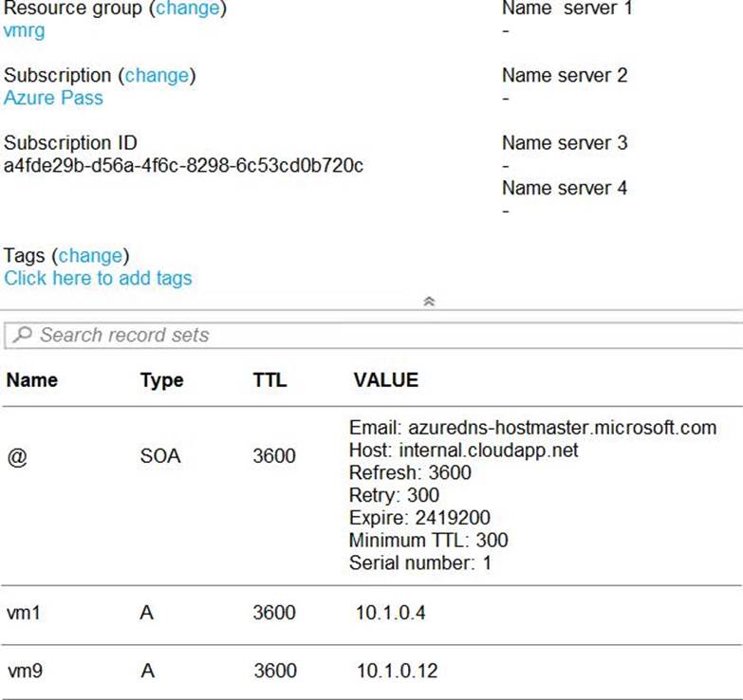Click the VALUE column header
The height and width of the screenshot is (700, 743).
point(385,380)
